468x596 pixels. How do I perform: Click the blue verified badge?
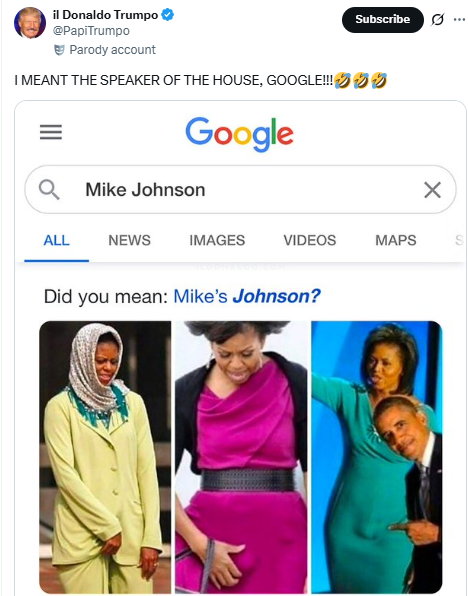168,15
